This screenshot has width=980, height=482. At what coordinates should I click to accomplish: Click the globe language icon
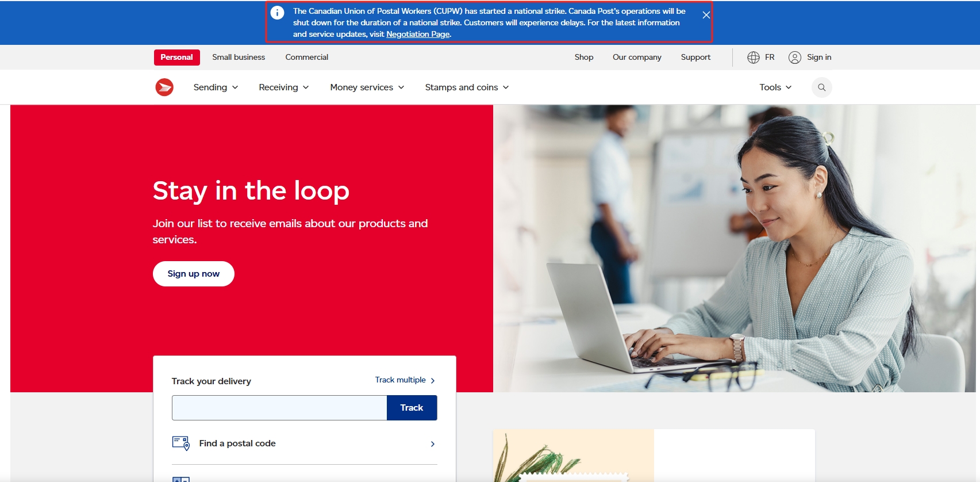(754, 58)
